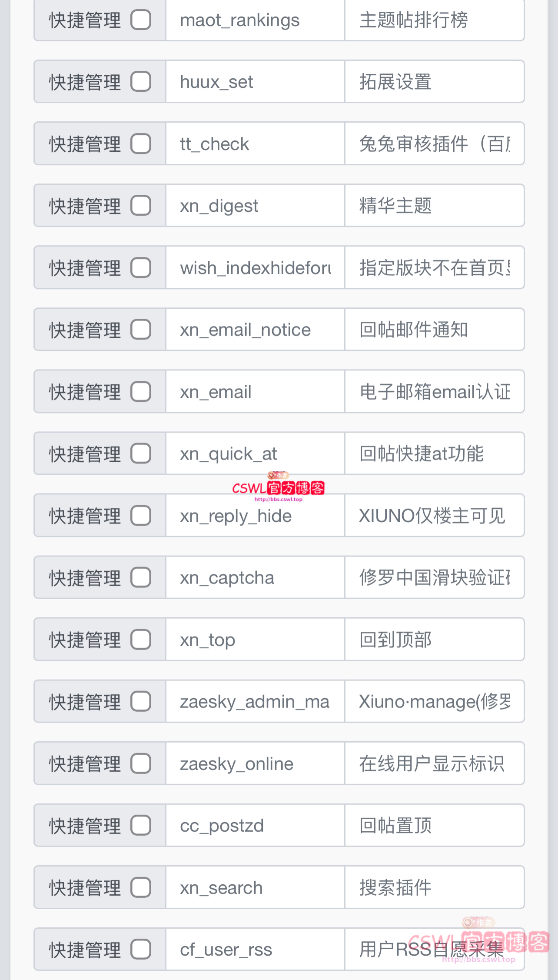This screenshot has width=558, height=980.
Task: Click the xn_search name field
Action: click(x=255, y=887)
